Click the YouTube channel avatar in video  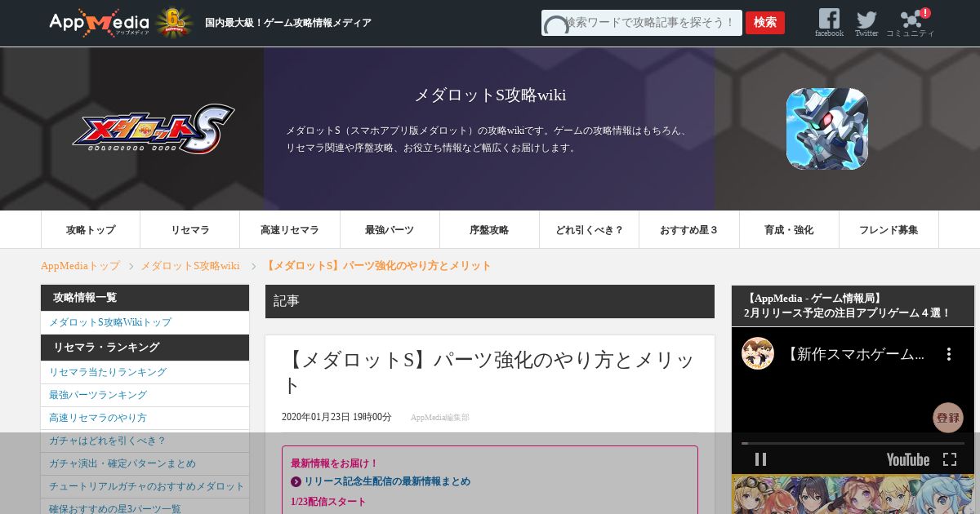[x=758, y=353]
